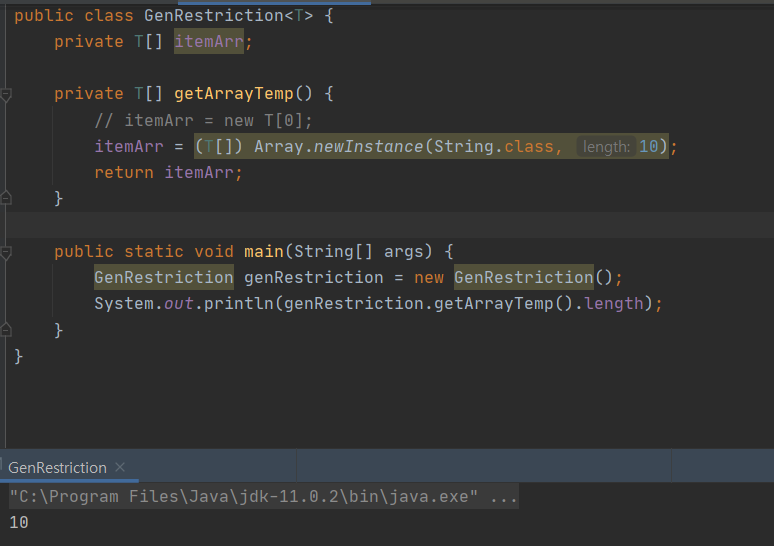Click the highlighted itemArr field declaration
This screenshot has height=546, width=774.
209,41
